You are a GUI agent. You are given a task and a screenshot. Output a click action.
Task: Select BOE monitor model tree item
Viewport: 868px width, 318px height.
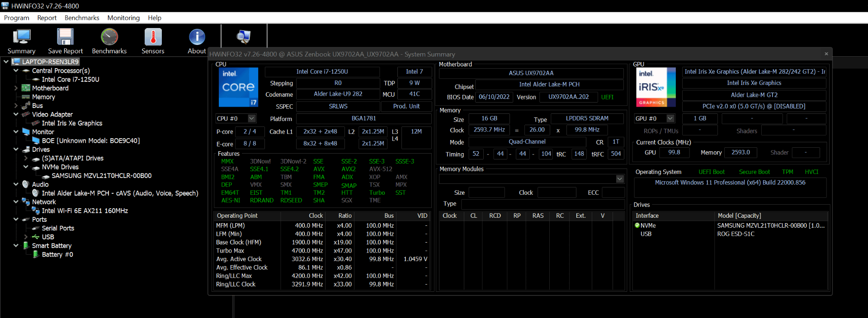[x=91, y=140]
